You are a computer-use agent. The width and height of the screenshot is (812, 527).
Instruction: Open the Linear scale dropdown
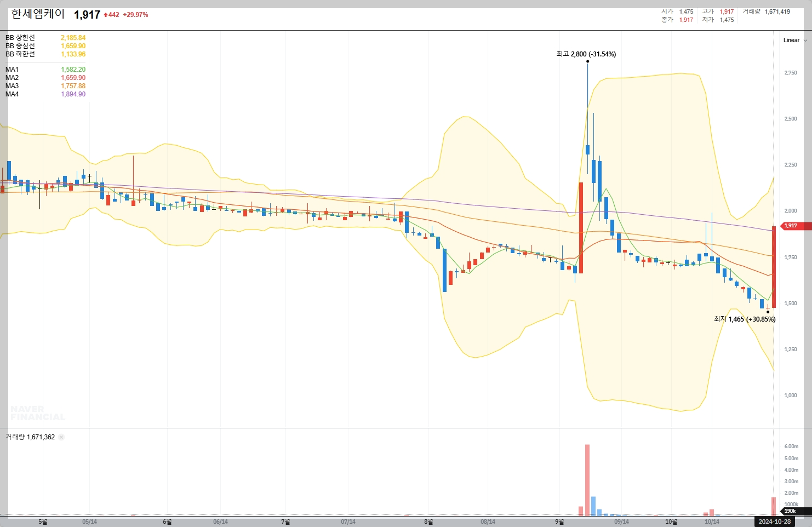(794, 40)
